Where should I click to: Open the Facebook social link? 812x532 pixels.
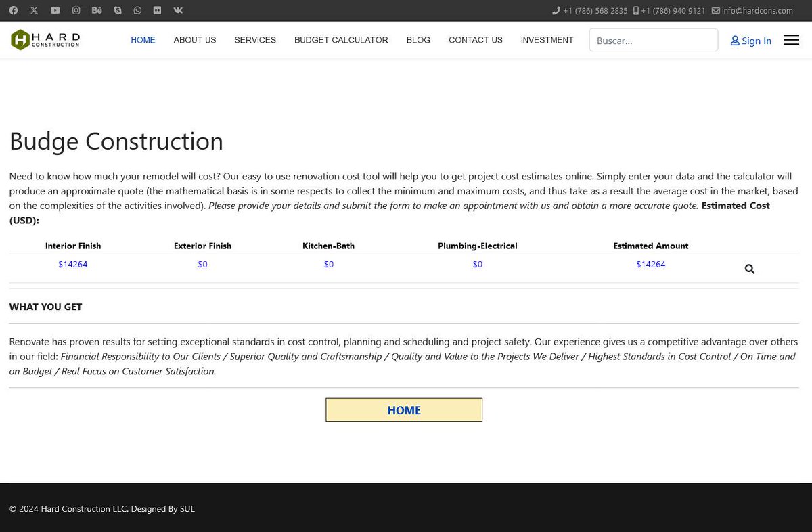point(14,10)
